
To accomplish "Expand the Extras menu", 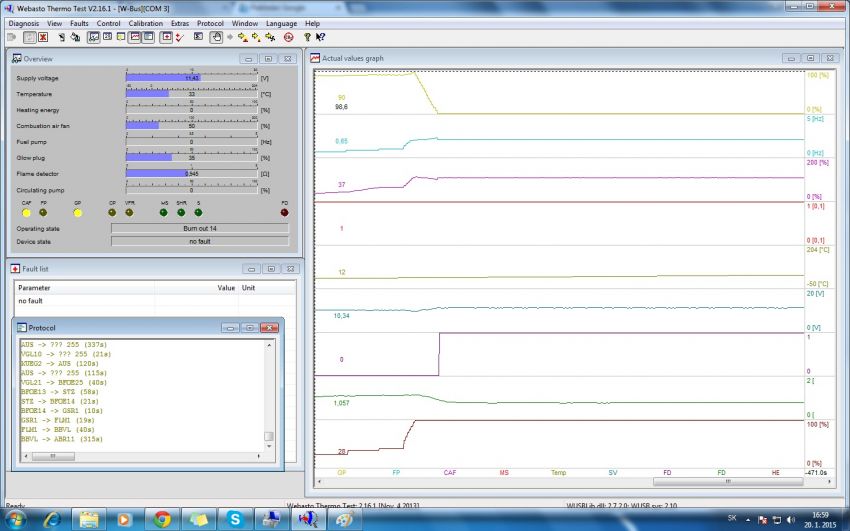I will click(179, 22).
